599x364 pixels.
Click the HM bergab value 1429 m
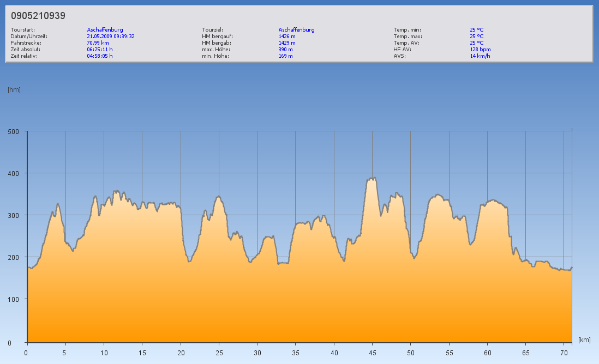click(x=287, y=43)
